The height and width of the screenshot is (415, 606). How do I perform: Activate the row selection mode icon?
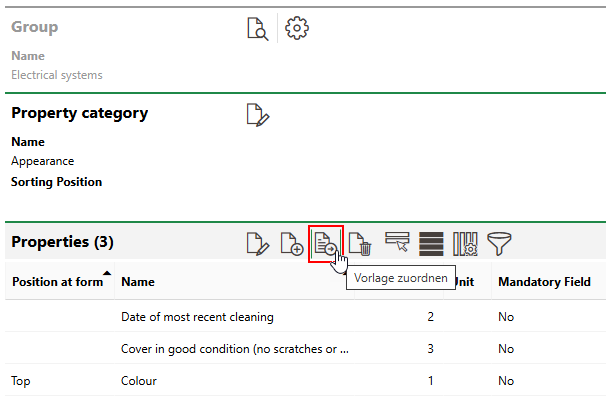pos(397,243)
